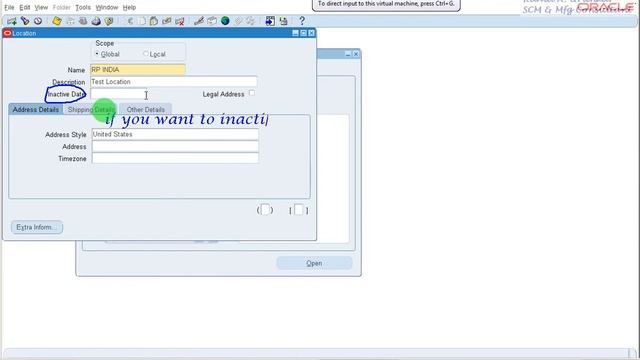Tick the Legal Address checkbox
The width and height of the screenshot is (640, 360).
pos(252,93)
